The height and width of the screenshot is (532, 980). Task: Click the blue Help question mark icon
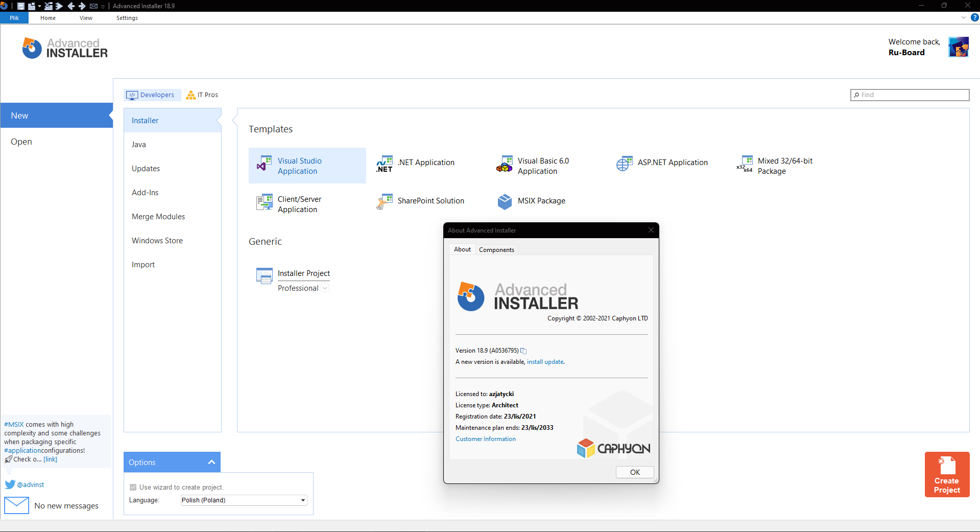[975, 17]
